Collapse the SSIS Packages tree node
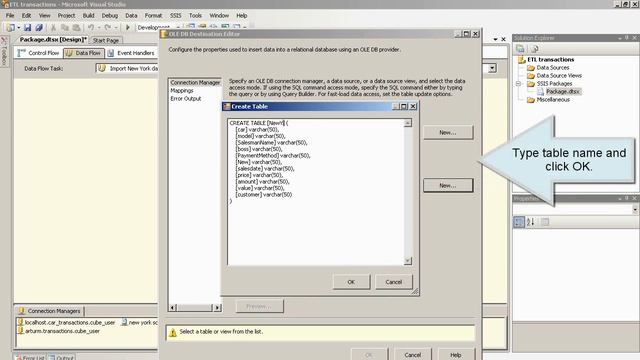The image size is (640, 360). [518, 84]
